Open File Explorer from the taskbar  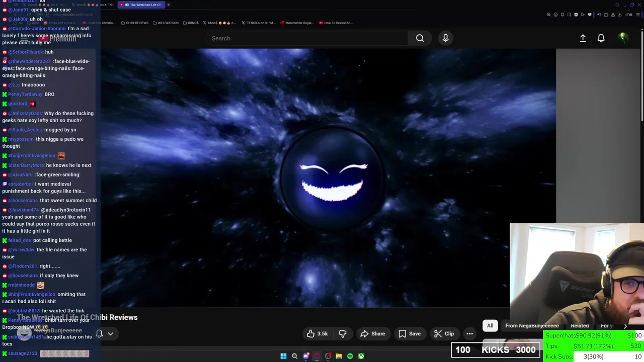point(339,356)
